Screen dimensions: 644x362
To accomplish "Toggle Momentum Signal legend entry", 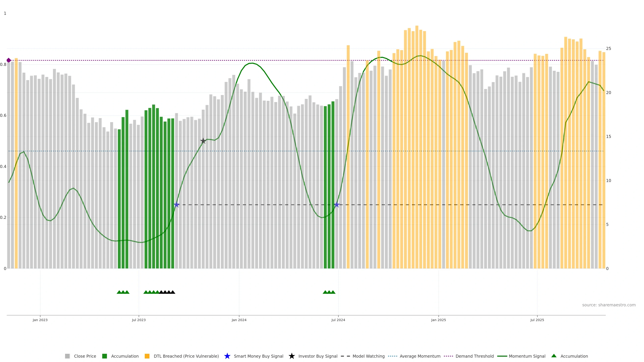I will [527, 356].
